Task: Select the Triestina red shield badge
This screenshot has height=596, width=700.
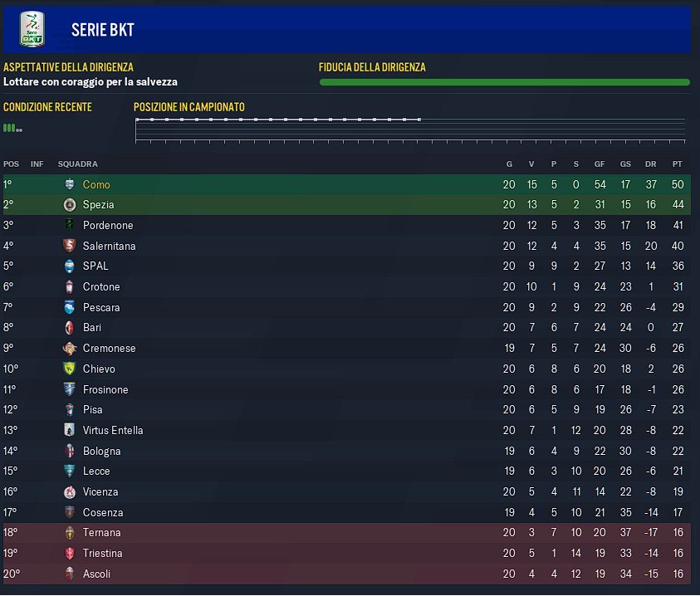Action: click(69, 553)
